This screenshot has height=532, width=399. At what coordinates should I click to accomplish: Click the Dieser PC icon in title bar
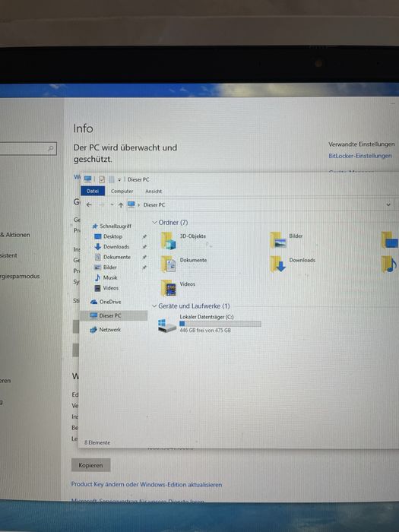tap(88, 179)
